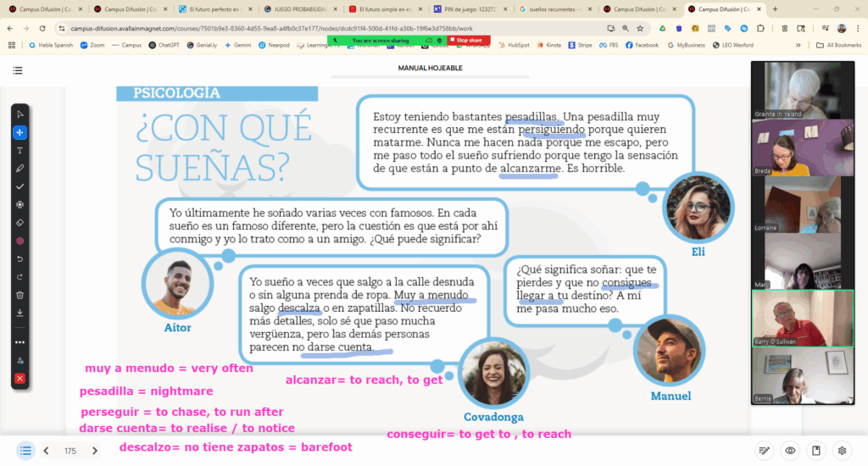Open Gemini bookmark
This screenshot has height=466, width=868.
pyautogui.click(x=238, y=46)
